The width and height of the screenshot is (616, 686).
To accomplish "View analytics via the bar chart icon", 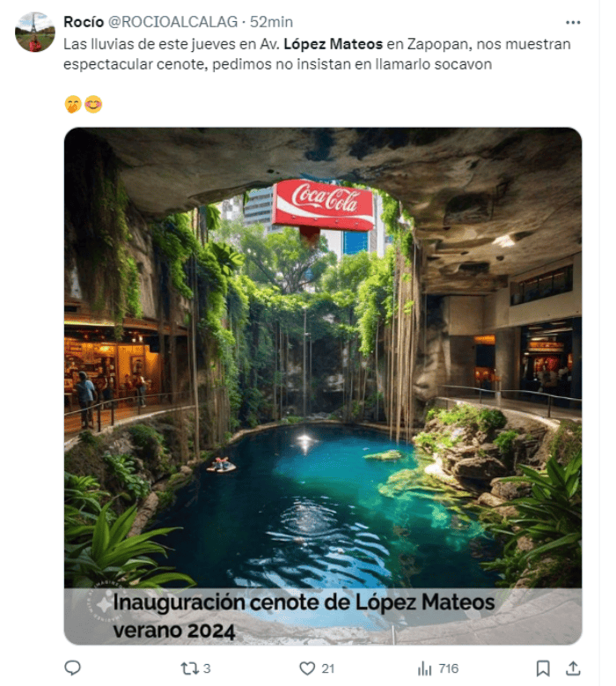I will (424, 668).
